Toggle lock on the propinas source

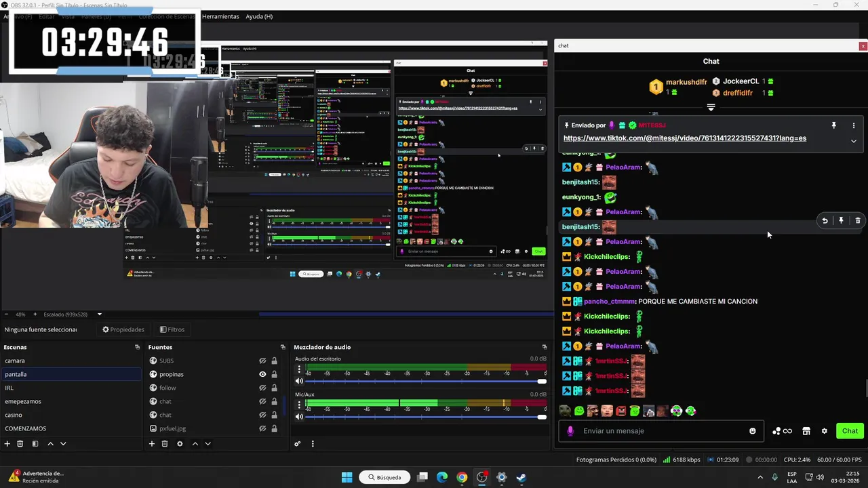[274, 374]
